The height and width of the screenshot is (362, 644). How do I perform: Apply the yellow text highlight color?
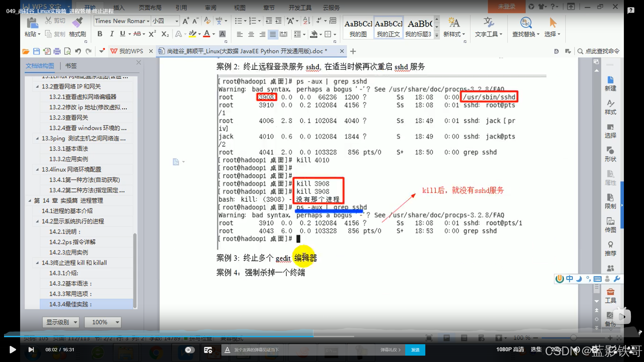pyautogui.click(x=192, y=34)
